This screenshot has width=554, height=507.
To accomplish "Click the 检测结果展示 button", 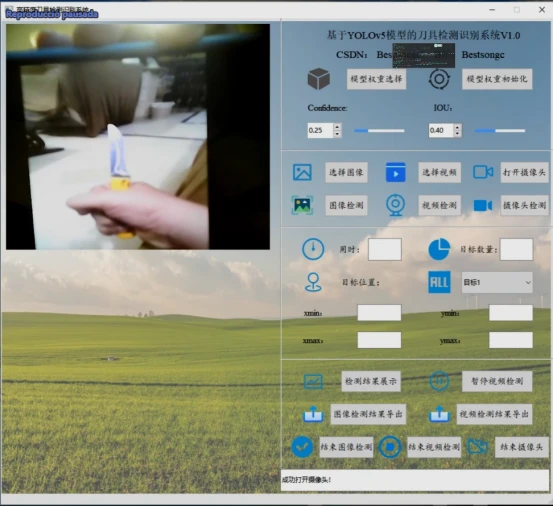I will point(371,381).
